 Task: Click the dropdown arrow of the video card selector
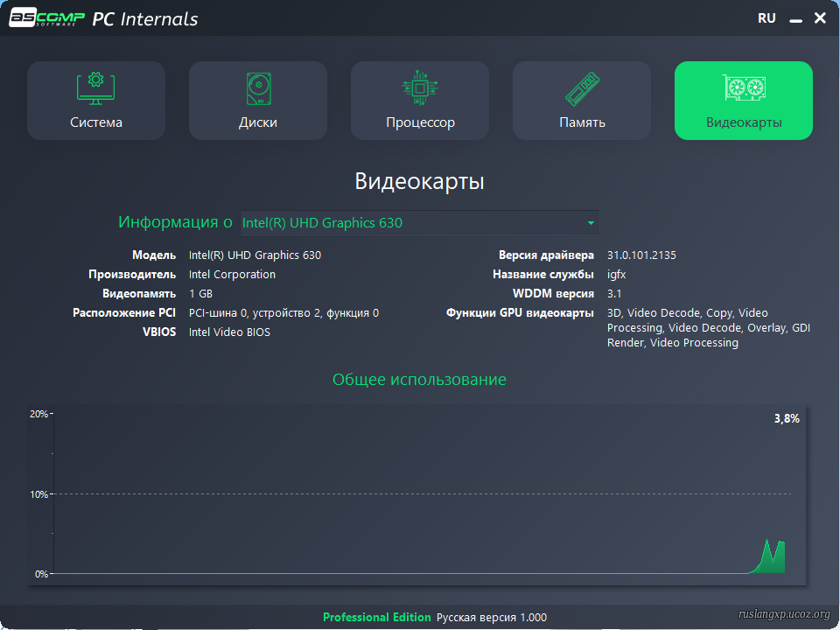(591, 223)
